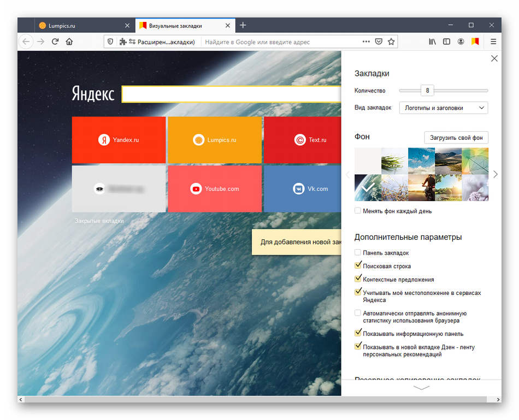519x420 pixels.
Task: Click the forward navigation arrow
Action: click(40, 42)
